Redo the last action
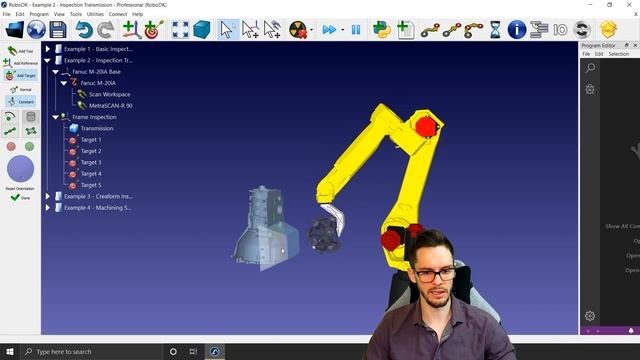This screenshot has height=360, width=640. click(x=106, y=30)
